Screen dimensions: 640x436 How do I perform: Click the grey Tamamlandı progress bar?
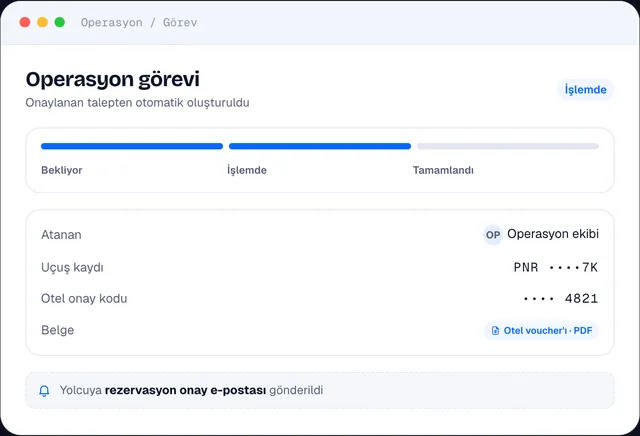click(508, 146)
